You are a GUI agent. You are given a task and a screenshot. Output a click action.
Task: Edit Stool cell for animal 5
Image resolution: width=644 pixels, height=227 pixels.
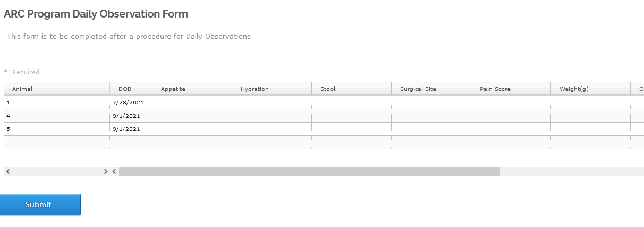(x=352, y=129)
